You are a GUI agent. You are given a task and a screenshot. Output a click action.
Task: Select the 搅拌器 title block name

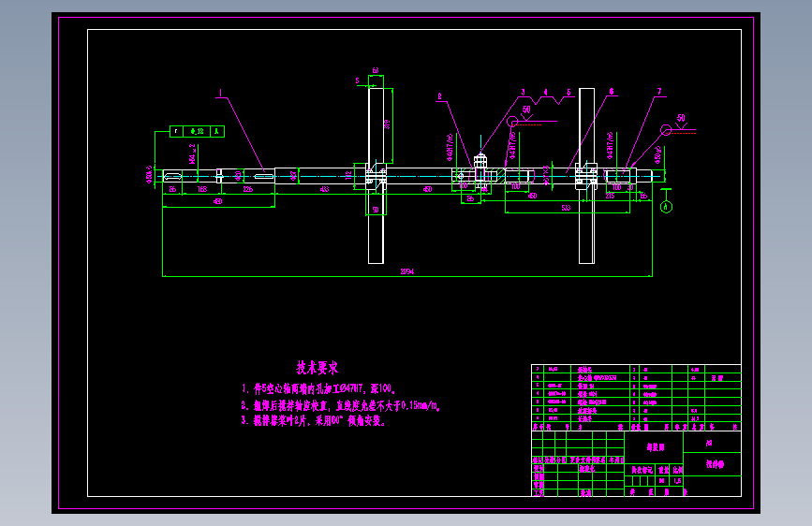click(x=716, y=464)
